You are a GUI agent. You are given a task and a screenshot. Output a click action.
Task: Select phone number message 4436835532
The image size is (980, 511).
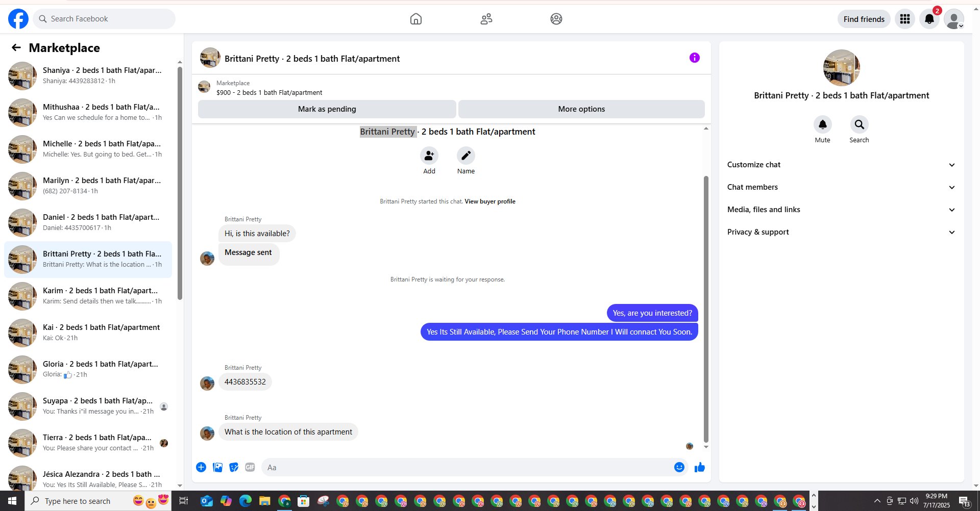click(x=245, y=382)
